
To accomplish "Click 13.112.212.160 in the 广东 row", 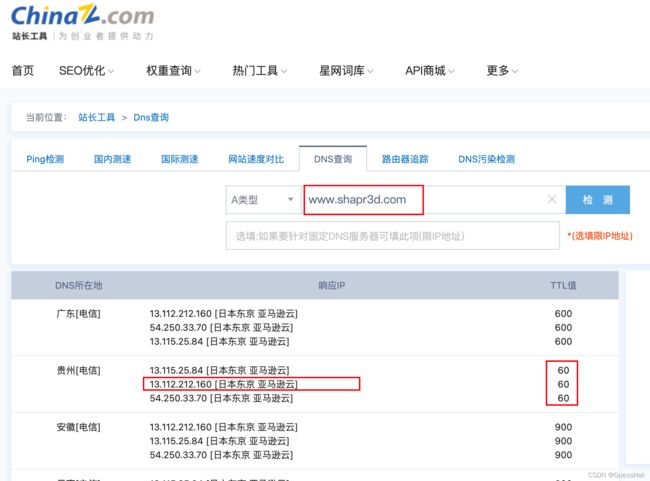I will (x=180, y=313).
